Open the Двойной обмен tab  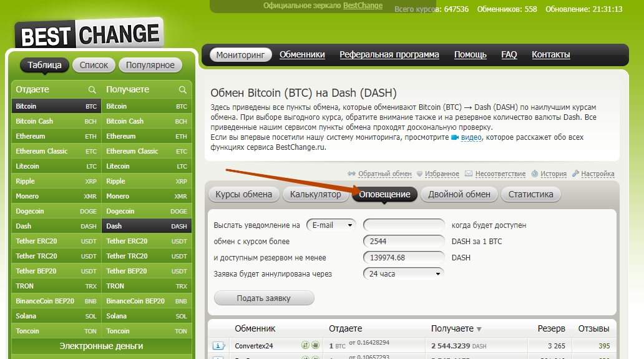(459, 194)
